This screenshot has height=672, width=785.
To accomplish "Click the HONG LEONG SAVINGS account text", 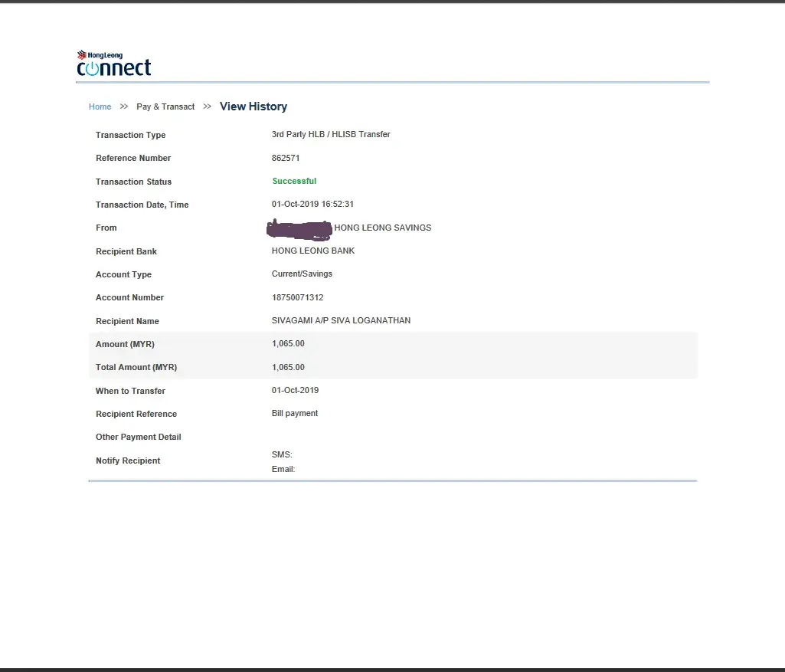I will point(382,228).
